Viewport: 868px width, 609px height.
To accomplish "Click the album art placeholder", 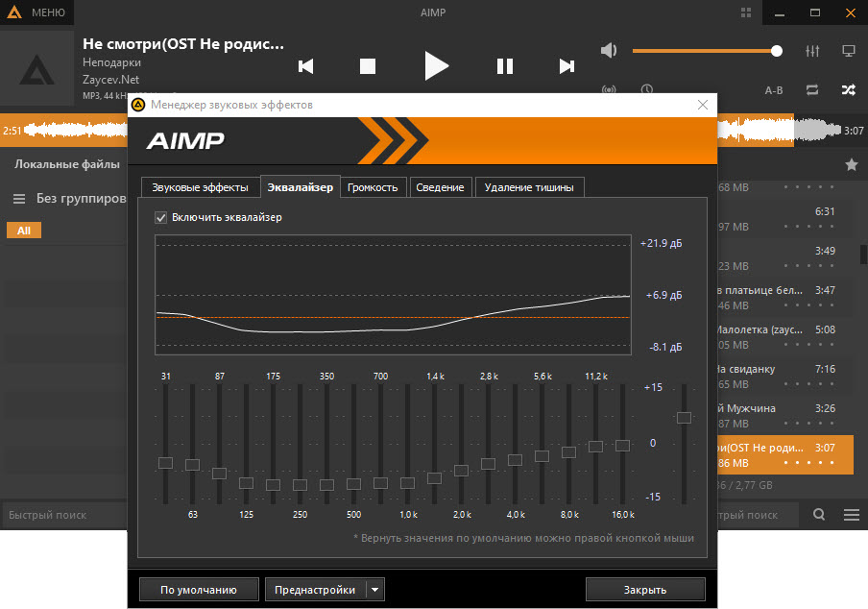I will click(36, 68).
